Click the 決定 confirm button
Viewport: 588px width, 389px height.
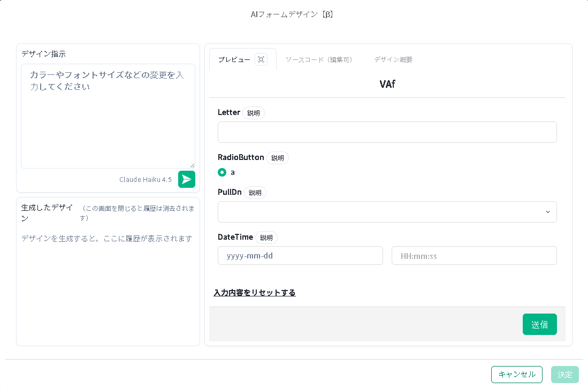pos(565,375)
